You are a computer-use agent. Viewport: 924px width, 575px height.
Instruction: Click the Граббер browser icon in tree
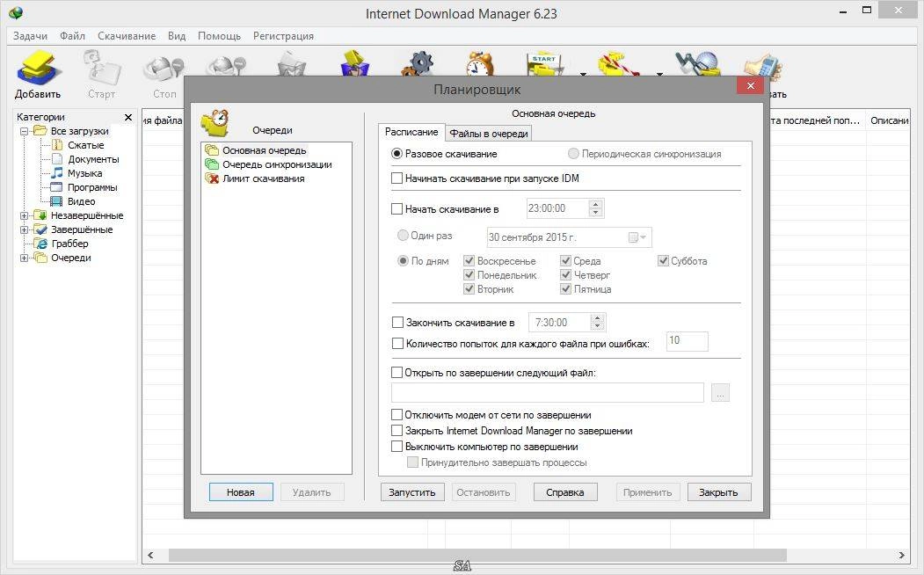tap(40, 244)
